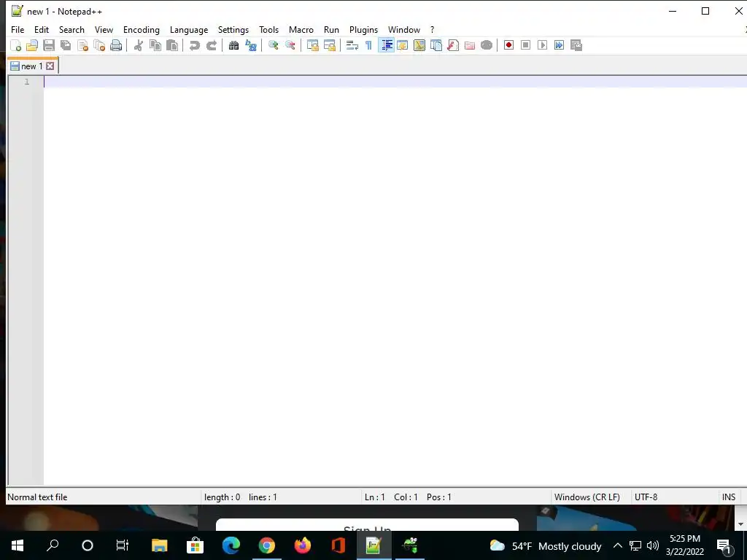This screenshot has height=560, width=747.
Task: Select the "new 1" document tab
Action: point(32,66)
